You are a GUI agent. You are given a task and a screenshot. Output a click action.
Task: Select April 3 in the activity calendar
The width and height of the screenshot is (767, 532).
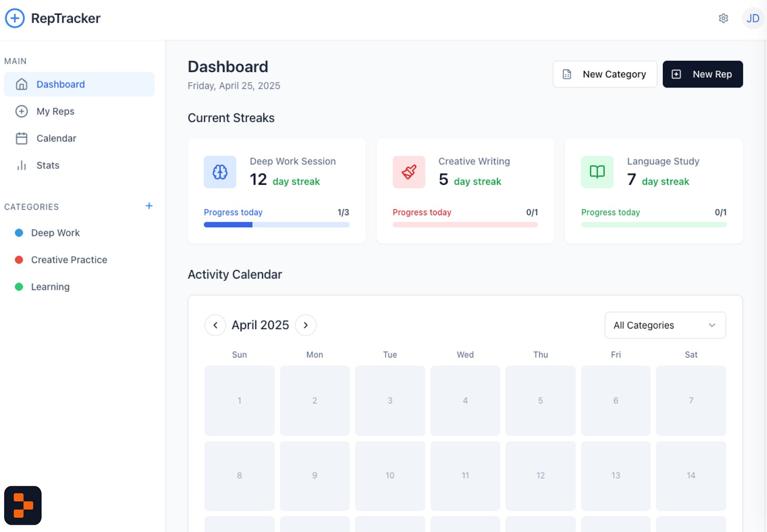click(390, 401)
